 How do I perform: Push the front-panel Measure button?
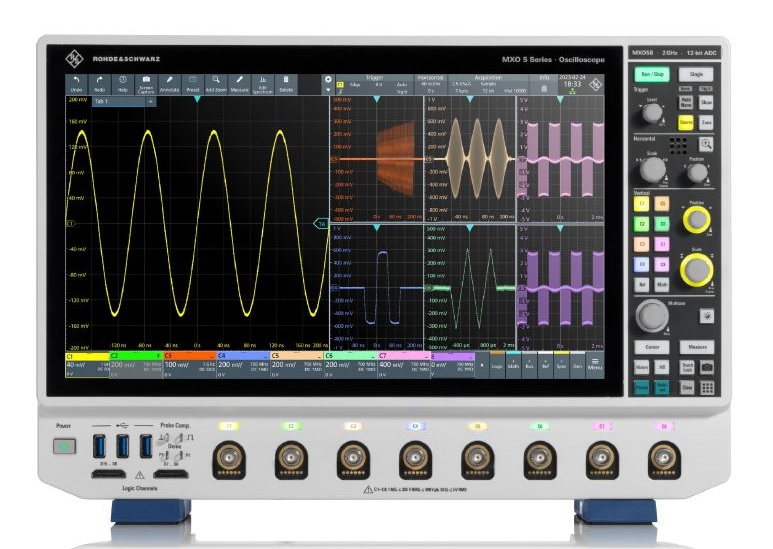[697, 347]
